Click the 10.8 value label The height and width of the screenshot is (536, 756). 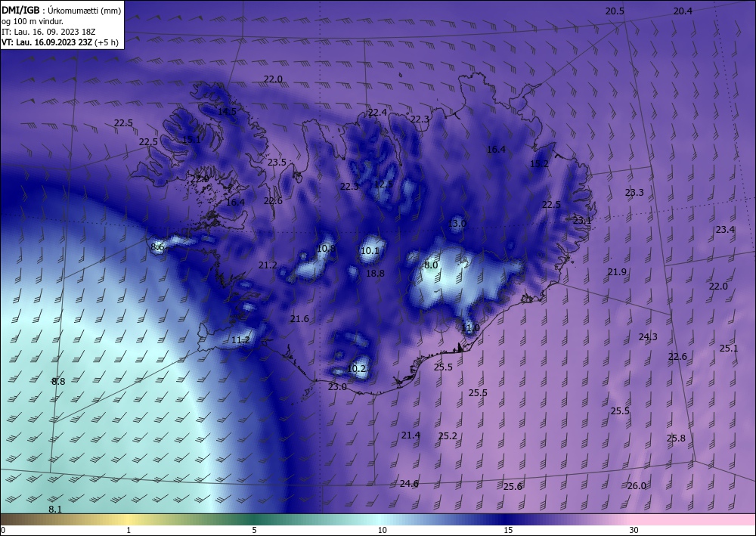tap(326, 249)
